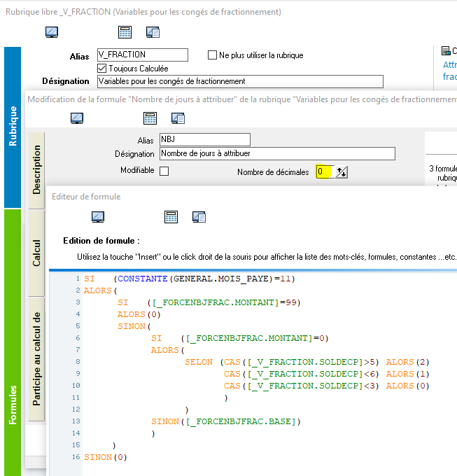
Task: Click the windows icon in Editeur de formule
Action: [x=199, y=216]
